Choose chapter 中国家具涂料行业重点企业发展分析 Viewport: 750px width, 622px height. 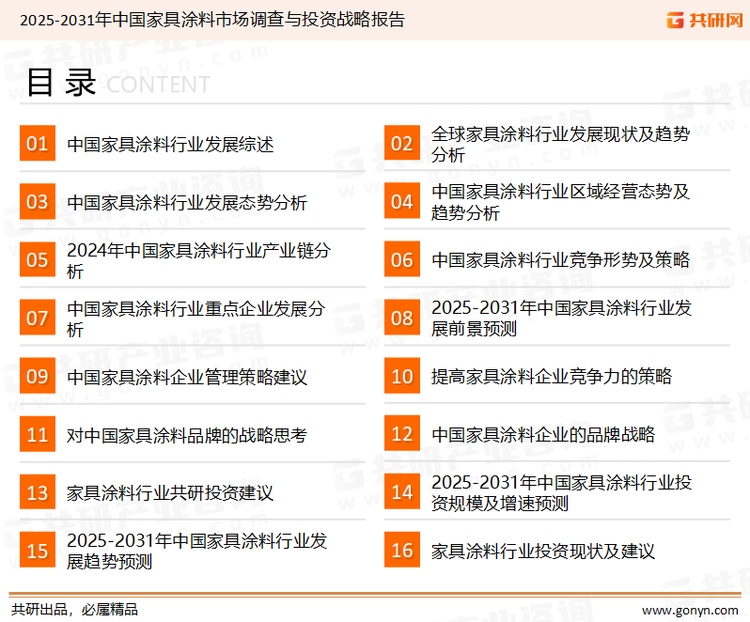pyautogui.click(x=196, y=319)
